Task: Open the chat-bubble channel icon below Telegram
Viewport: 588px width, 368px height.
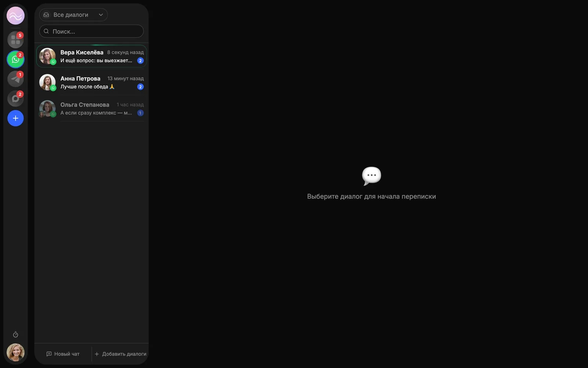Action: pos(15,98)
